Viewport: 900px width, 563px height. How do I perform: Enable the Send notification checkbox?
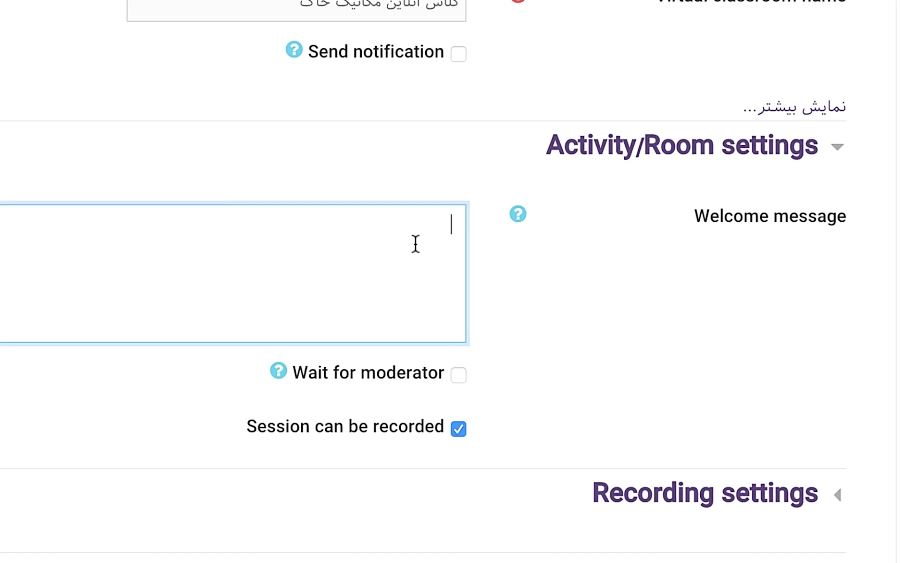click(458, 54)
